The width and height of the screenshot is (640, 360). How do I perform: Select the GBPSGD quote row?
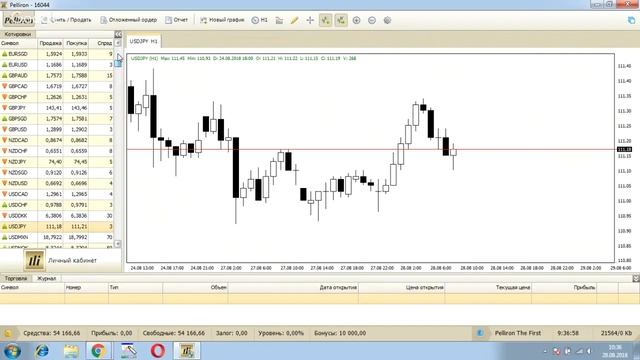[x=57, y=118]
